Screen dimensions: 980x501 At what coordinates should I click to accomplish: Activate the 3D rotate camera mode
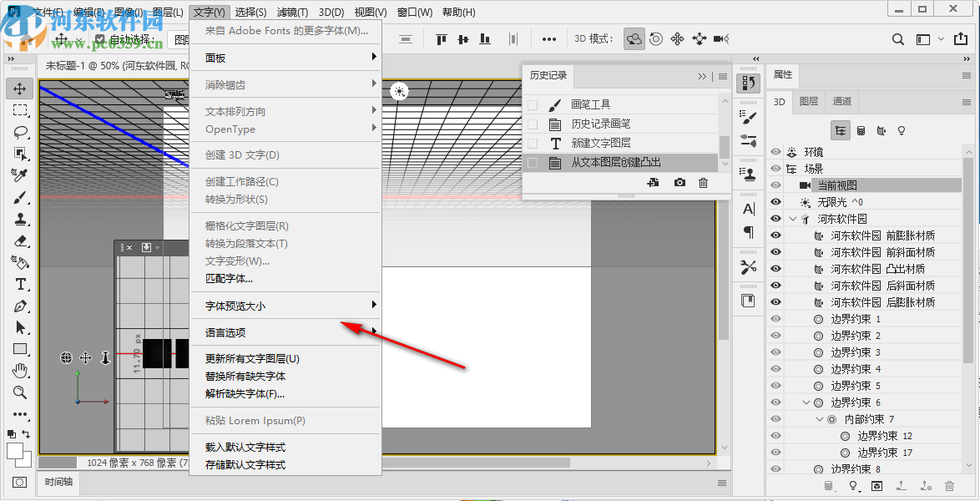point(634,38)
